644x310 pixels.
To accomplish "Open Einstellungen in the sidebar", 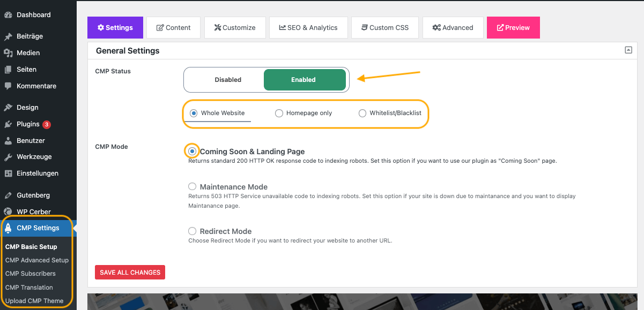I will click(x=38, y=173).
